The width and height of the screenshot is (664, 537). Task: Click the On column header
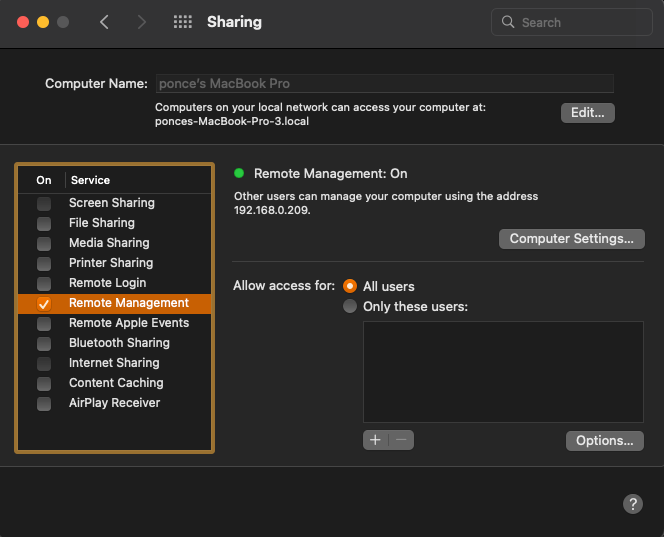(44, 180)
